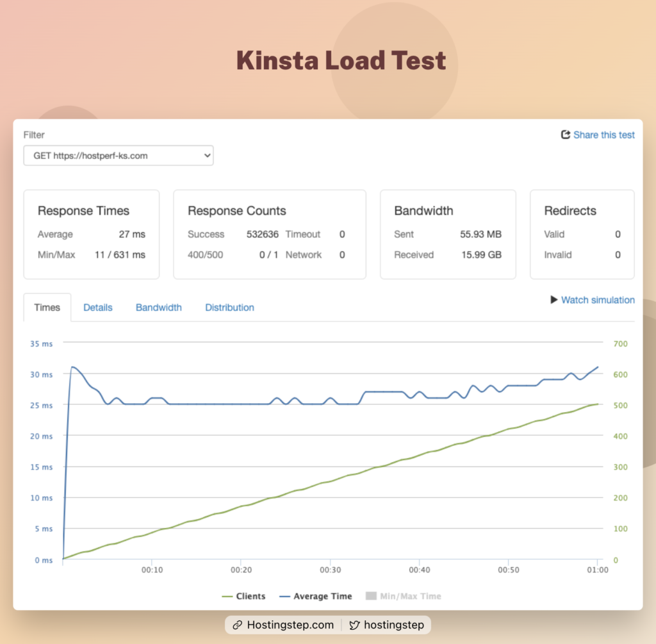
Task: Click the 01:00 time axis marker
Action: [598, 570]
